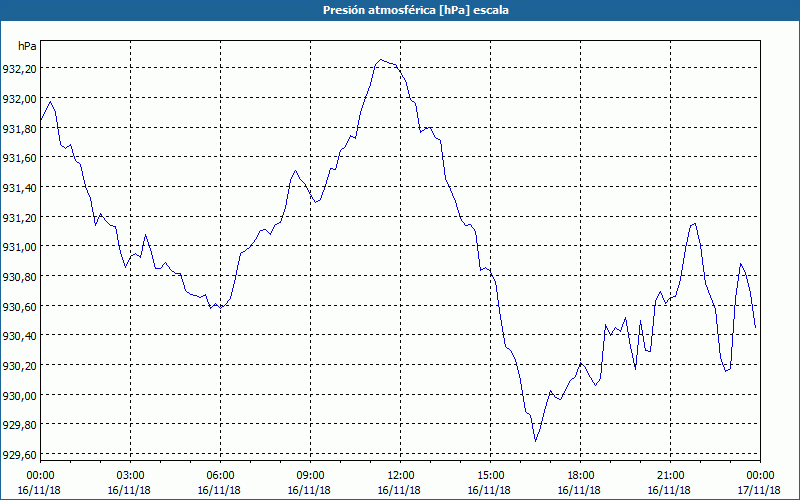Select the 15:00 time axis label
The image size is (800, 500).
490,476
